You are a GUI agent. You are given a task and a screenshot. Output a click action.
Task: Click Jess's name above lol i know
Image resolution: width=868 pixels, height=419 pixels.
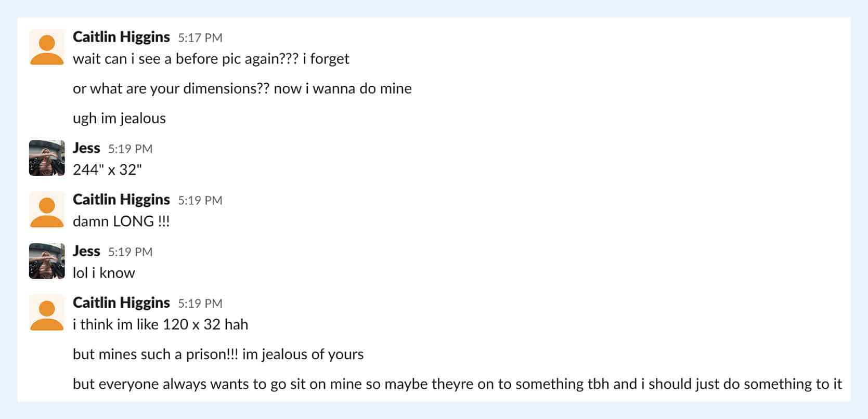click(x=86, y=251)
